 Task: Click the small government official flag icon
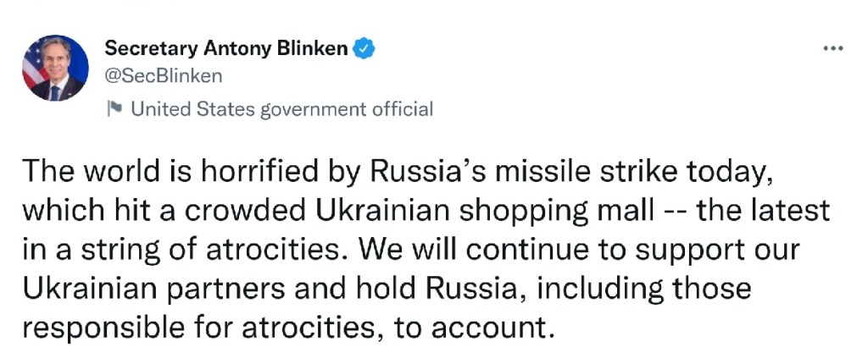point(114,108)
